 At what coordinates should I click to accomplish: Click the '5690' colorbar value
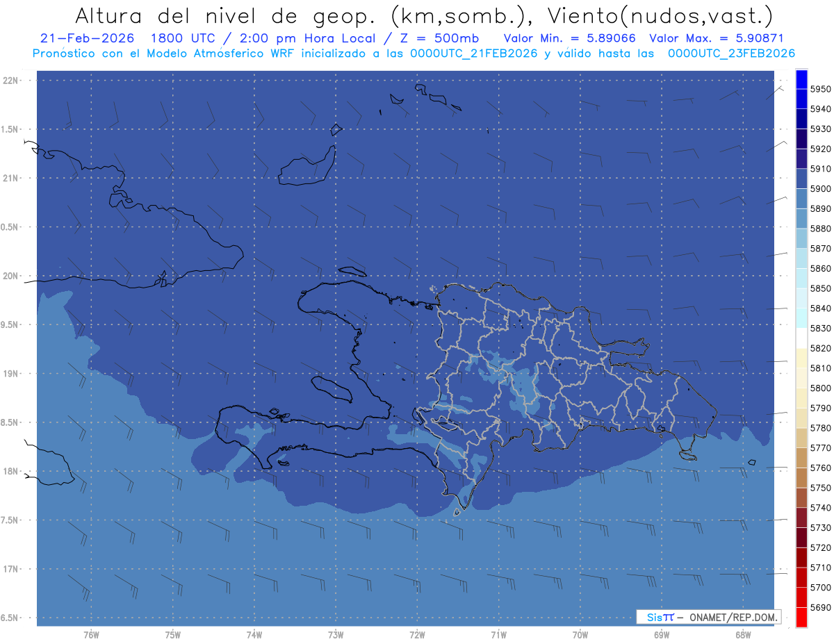pos(820,607)
